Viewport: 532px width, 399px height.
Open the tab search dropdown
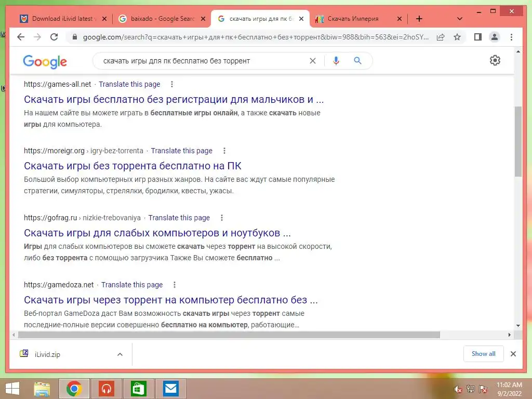tap(460, 19)
